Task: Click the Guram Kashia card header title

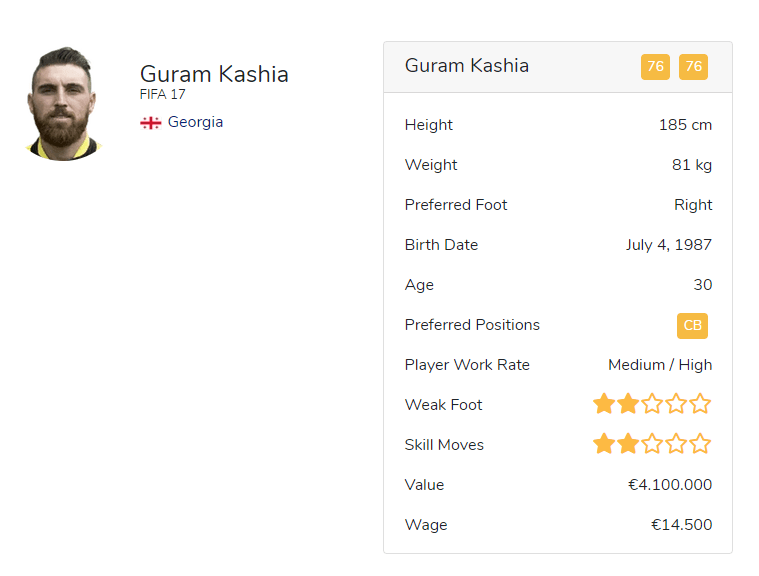Action: coord(466,66)
